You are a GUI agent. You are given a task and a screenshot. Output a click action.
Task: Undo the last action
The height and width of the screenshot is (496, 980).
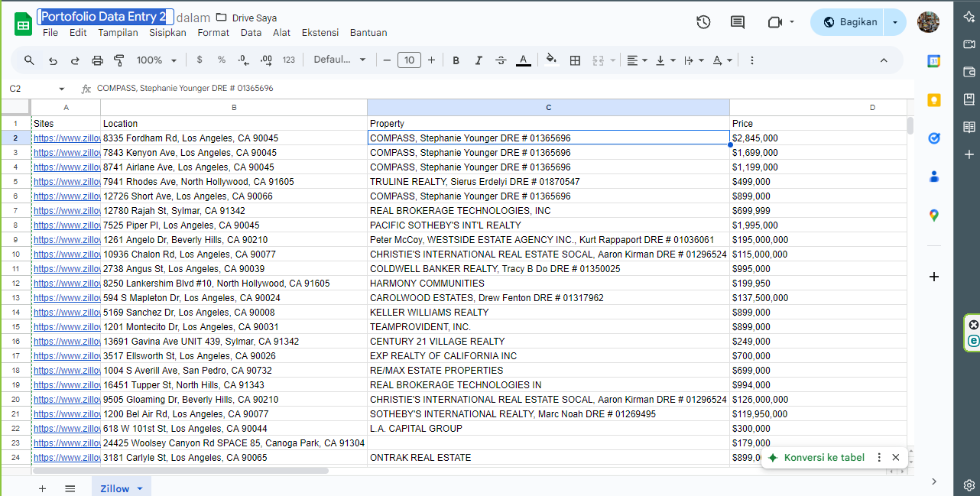click(x=53, y=60)
